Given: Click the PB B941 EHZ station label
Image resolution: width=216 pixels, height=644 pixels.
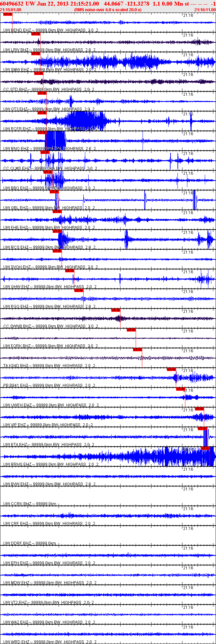Looking at the screenshot, I should (49, 385).
